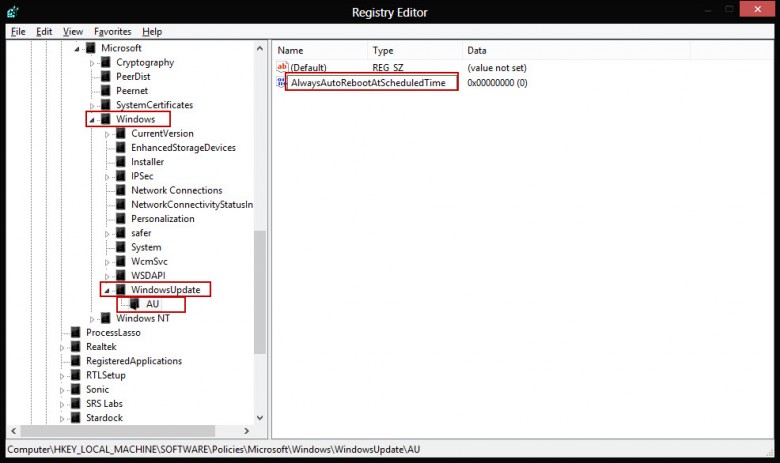Click the RegisteredApplications folder icon
The height and width of the screenshot is (463, 780).
point(76,361)
